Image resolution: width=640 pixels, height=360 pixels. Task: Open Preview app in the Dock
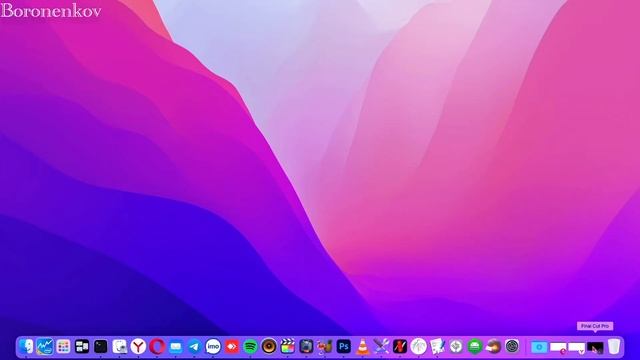(120, 347)
